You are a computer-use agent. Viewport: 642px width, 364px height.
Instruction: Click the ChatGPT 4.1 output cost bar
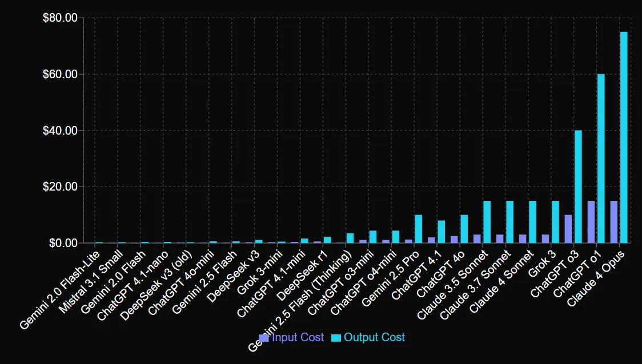click(442, 232)
